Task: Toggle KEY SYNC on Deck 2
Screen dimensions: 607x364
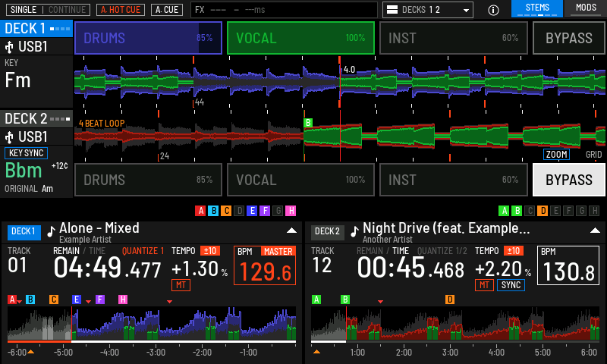Action: point(26,153)
